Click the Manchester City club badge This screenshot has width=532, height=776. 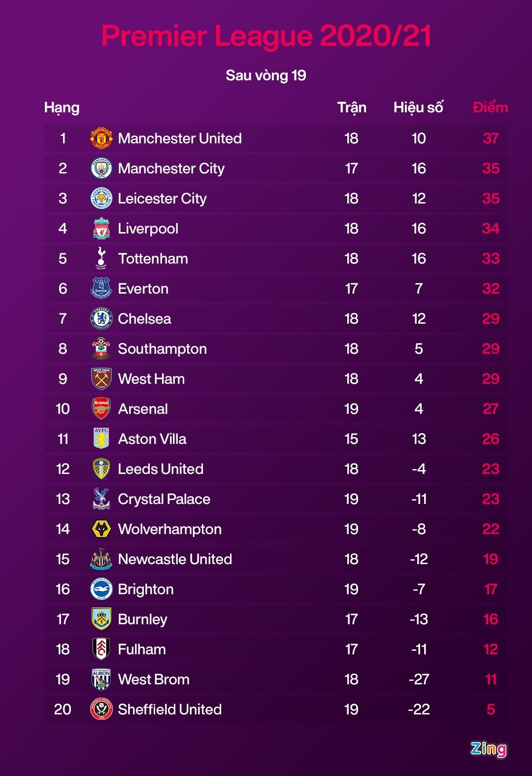pyautogui.click(x=101, y=169)
